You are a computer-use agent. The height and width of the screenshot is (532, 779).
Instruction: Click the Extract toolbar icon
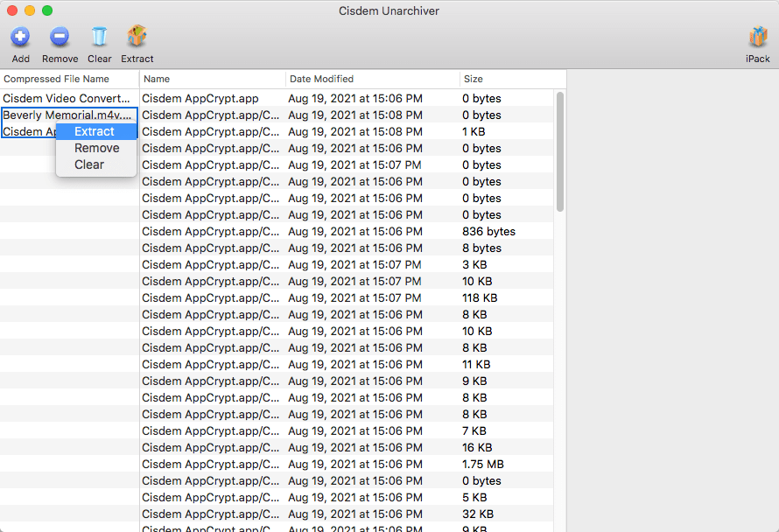pyautogui.click(x=137, y=38)
